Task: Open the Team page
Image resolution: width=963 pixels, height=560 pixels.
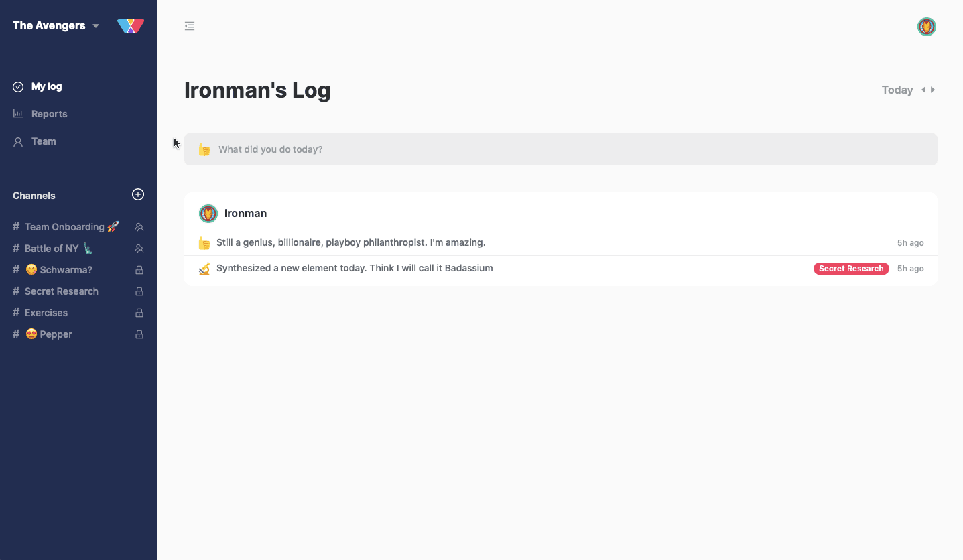Action: 34,141
